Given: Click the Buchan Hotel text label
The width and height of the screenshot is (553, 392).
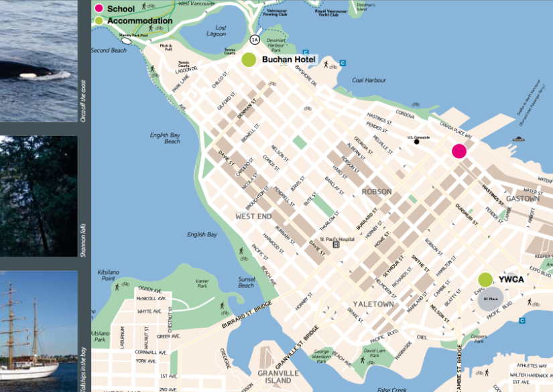Looking at the screenshot, I should click(x=288, y=60).
